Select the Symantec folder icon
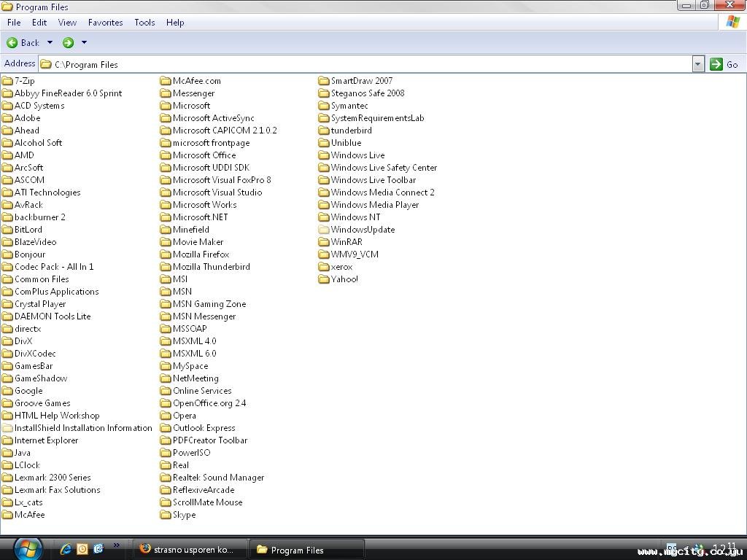This screenshot has width=747, height=560. (323, 106)
